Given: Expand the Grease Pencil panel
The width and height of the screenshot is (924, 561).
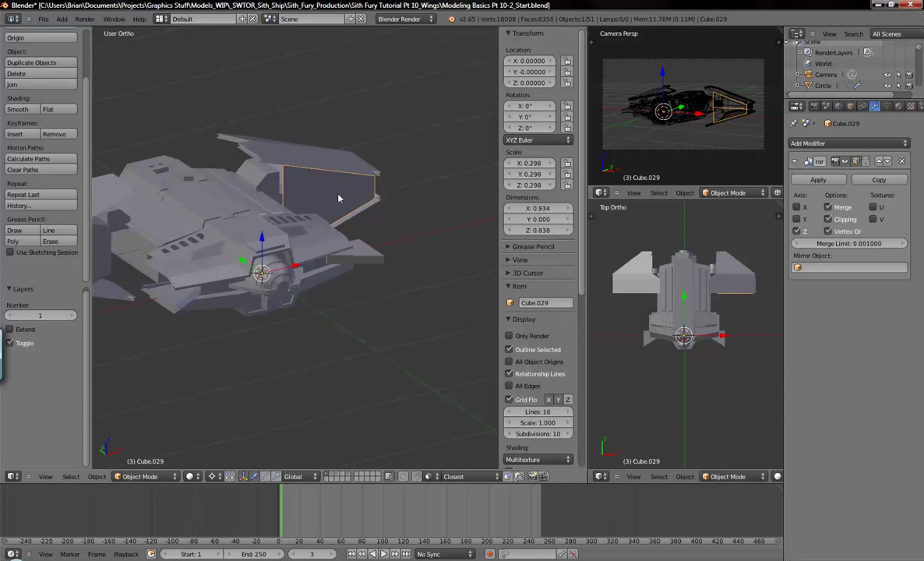Looking at the screenshot, I should coord(533,246).
